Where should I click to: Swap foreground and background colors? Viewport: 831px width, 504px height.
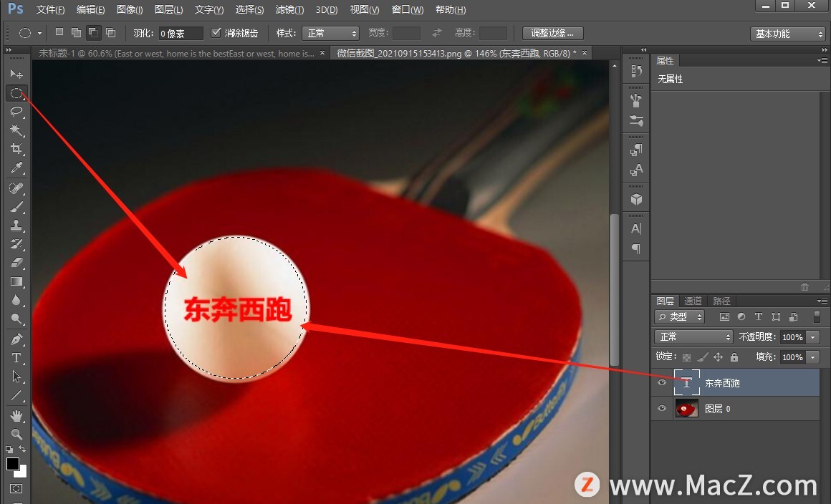click(x=22, y=449)
